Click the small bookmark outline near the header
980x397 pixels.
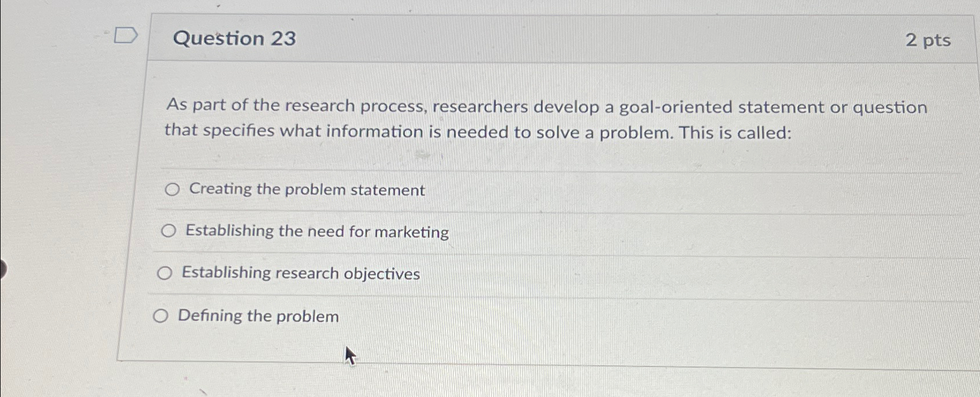[125, 36]
